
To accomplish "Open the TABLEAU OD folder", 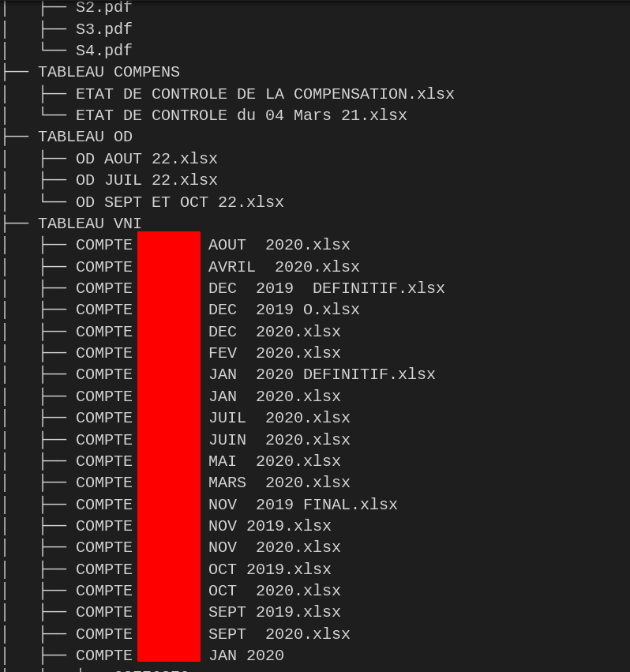I will (x=84, y=137).
